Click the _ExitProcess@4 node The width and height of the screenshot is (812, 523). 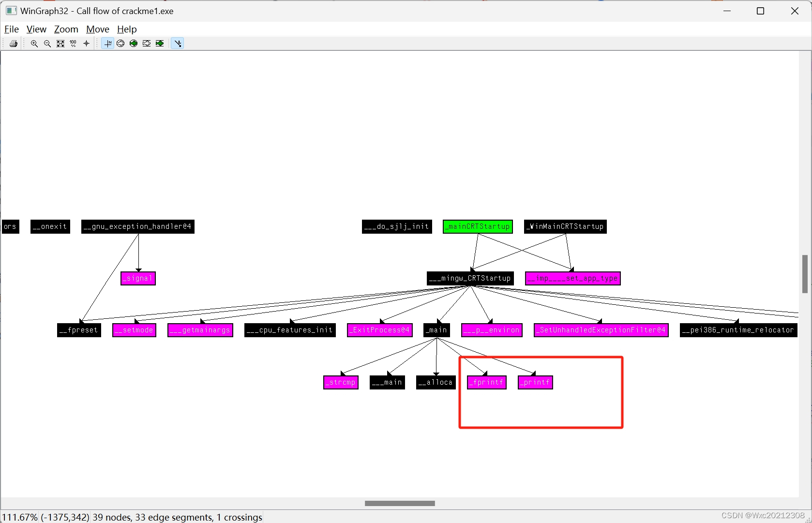380,330
